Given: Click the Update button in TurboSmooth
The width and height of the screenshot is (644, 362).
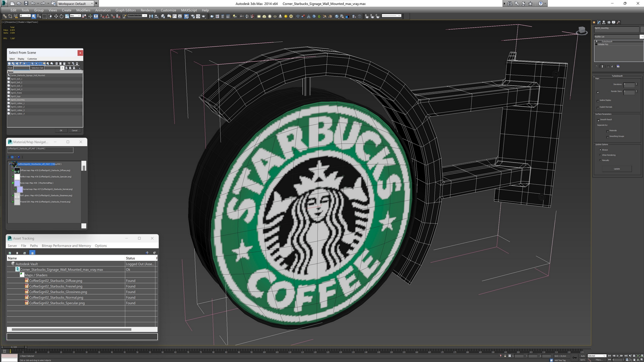Looking at the screenshot, I should tap(616, 169).
